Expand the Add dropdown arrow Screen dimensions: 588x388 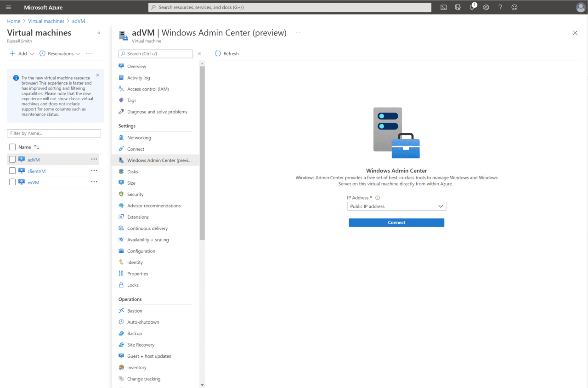point(32,54)
